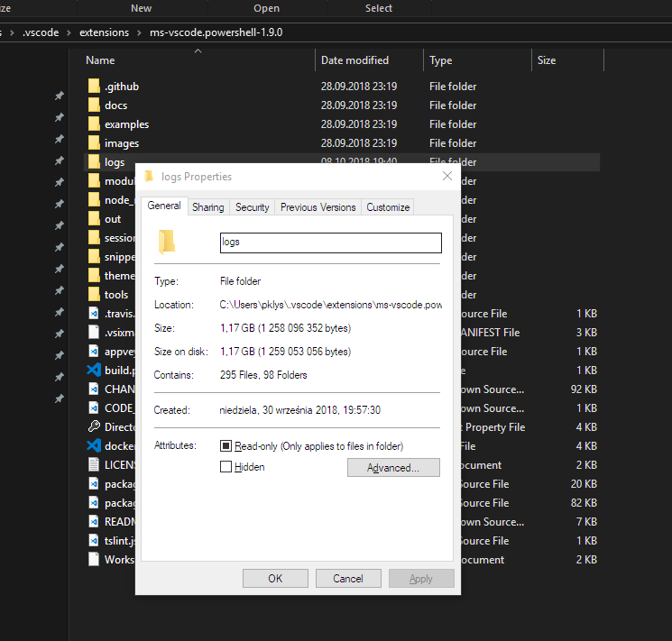
Task: Click the large folder icon in General tab
Action: tap(167, 242)
